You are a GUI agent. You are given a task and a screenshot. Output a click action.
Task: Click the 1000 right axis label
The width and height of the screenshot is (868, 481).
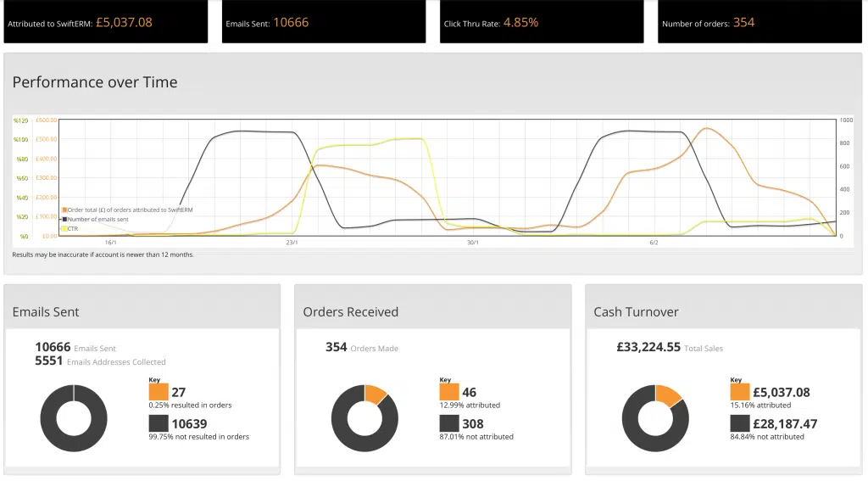[846, 120]
